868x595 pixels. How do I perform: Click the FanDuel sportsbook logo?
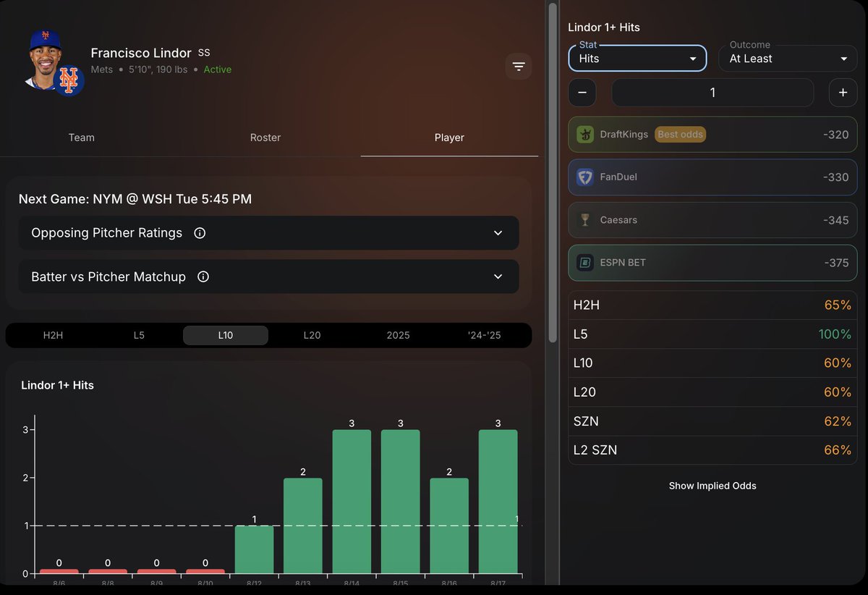tap(585, 177)
